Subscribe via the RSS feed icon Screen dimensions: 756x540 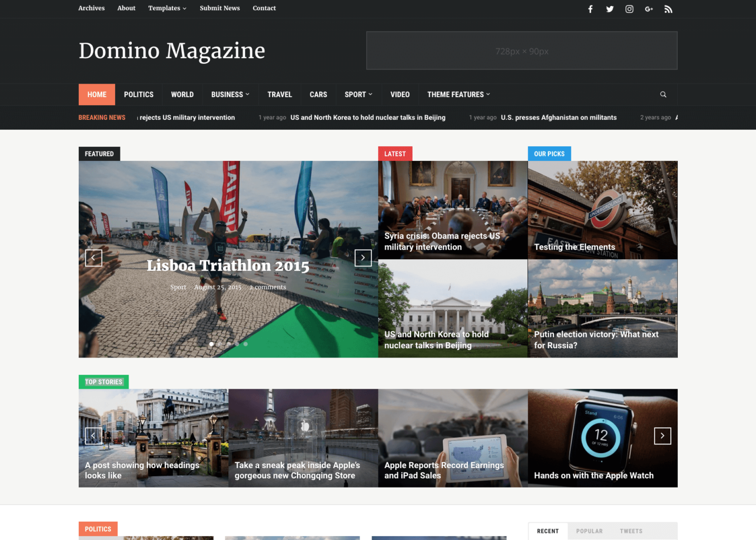click(668, 9)
